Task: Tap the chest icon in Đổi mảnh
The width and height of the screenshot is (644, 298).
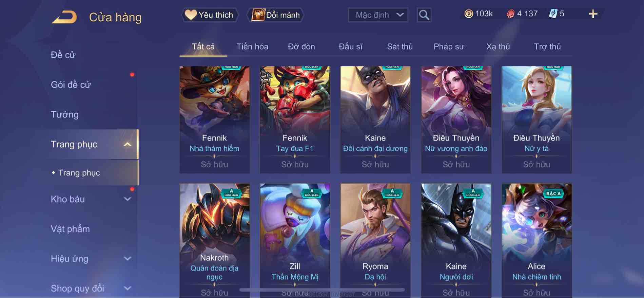Action: tap(258, 15)
